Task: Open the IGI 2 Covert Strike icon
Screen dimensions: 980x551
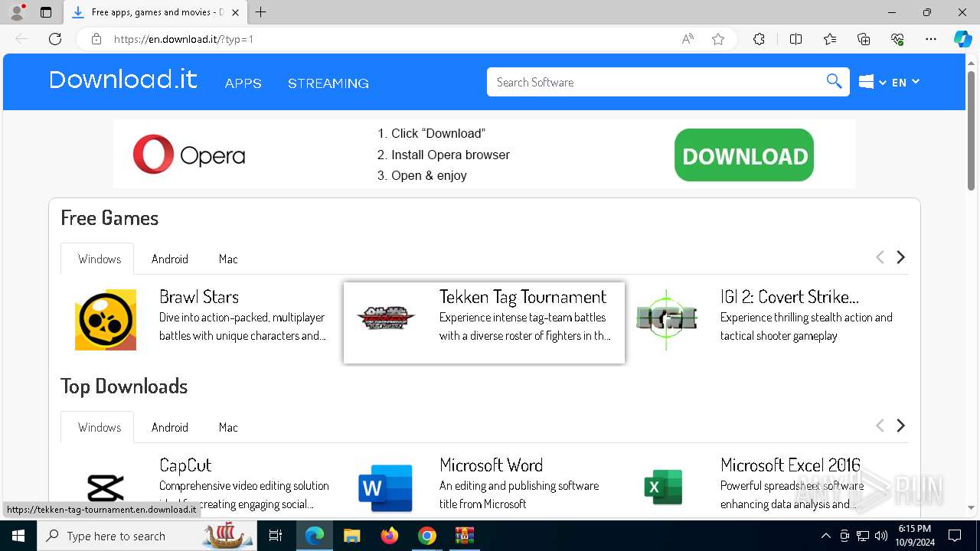Action: [666, 320]
